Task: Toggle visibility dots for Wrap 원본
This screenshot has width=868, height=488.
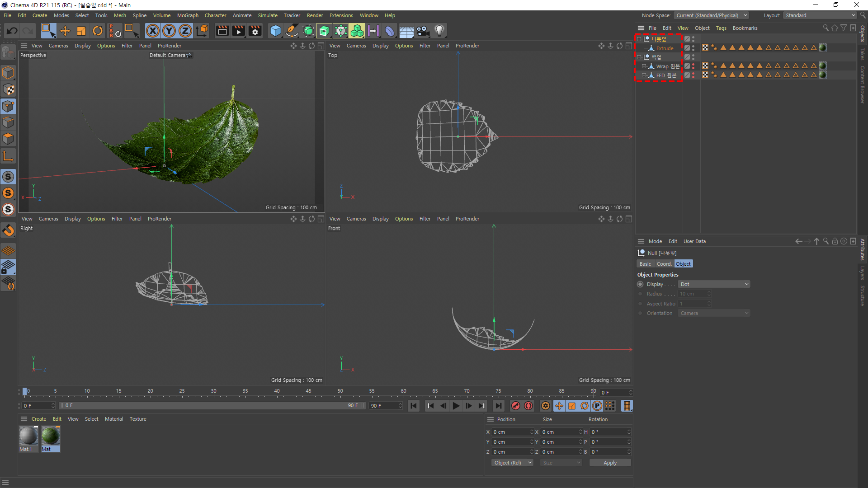Action: [693, 66]
